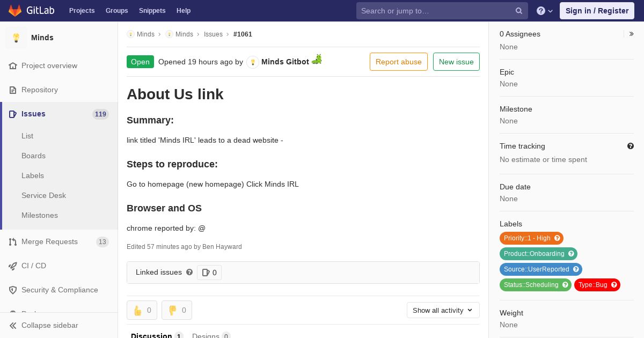Open the Minds Gitbot author link
644x338 pixels.
[x=285, y=62]
